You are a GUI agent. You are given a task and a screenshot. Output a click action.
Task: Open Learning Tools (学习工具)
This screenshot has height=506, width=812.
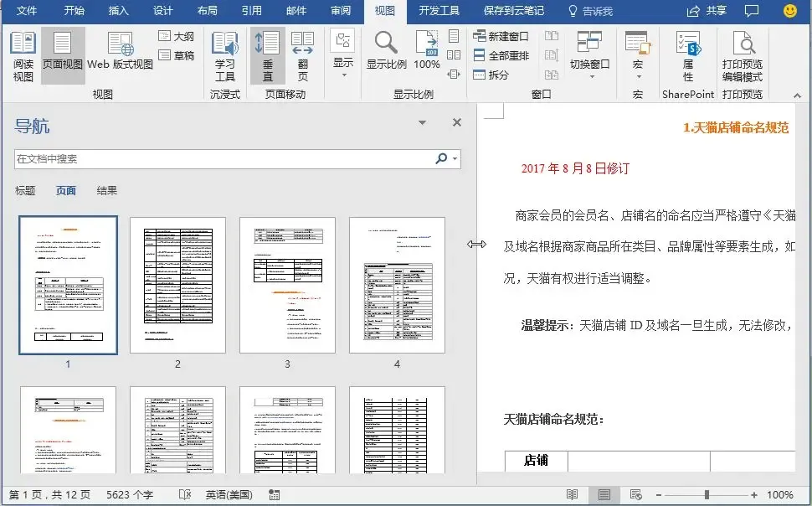pyautogui.click(x=224, y=56)
